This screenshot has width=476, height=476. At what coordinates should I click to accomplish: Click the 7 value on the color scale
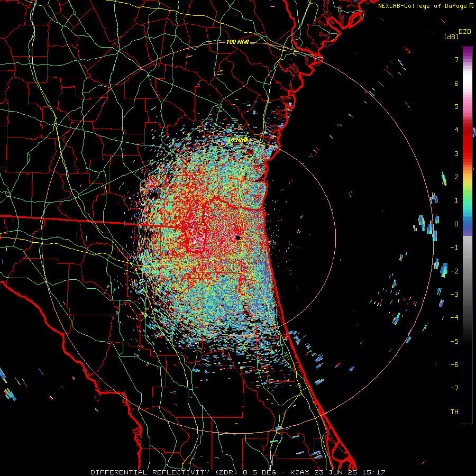[456, 59]
